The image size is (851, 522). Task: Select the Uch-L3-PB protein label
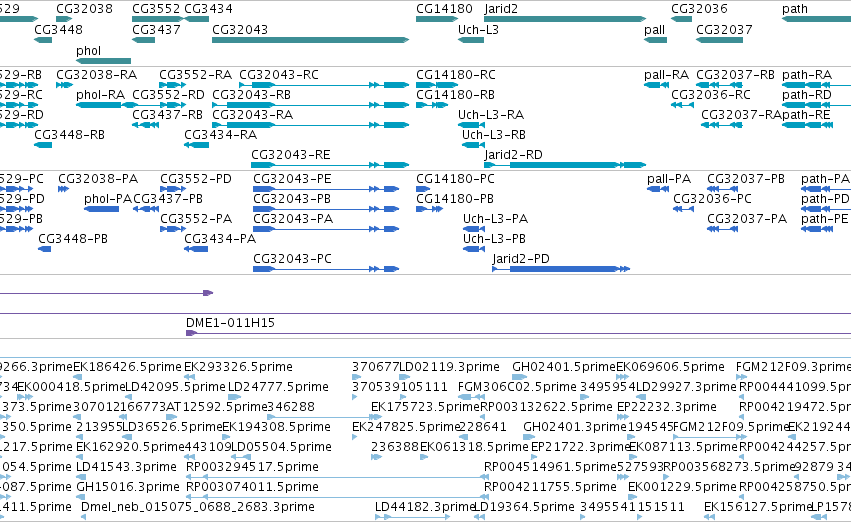[494, 239]
